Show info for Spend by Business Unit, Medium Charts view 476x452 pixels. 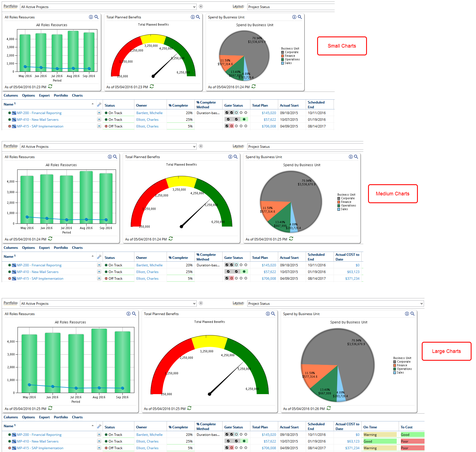pos(351,157)
